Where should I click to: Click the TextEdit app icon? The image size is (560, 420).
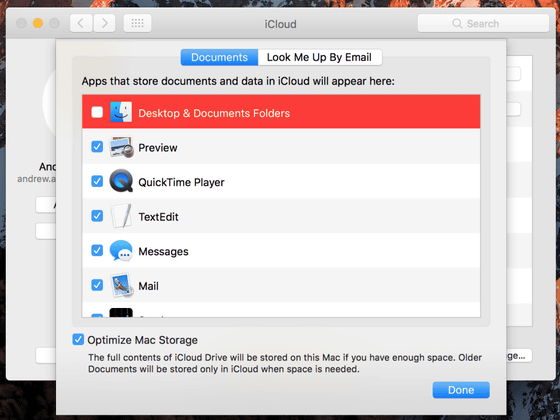121,216
